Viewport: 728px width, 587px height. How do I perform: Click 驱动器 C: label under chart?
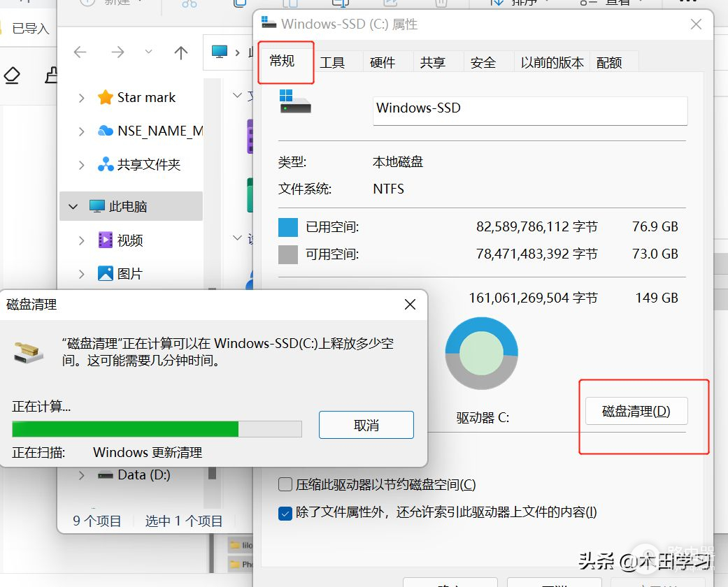tap(483, 418)
